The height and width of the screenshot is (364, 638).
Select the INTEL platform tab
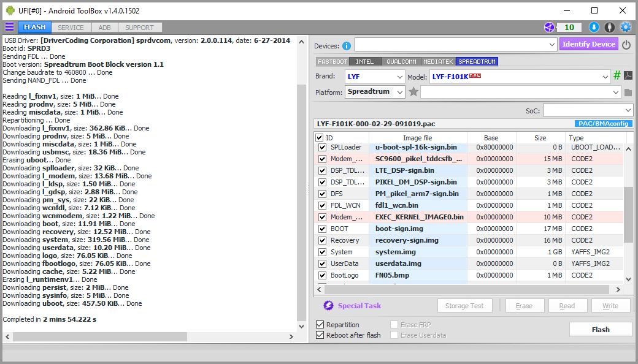tap(365, 62)
